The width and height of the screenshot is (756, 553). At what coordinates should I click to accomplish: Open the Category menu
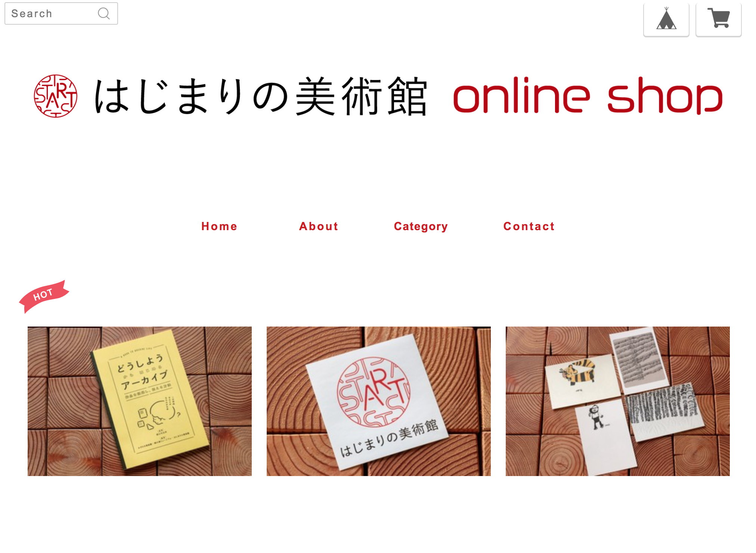click(421, 226)
